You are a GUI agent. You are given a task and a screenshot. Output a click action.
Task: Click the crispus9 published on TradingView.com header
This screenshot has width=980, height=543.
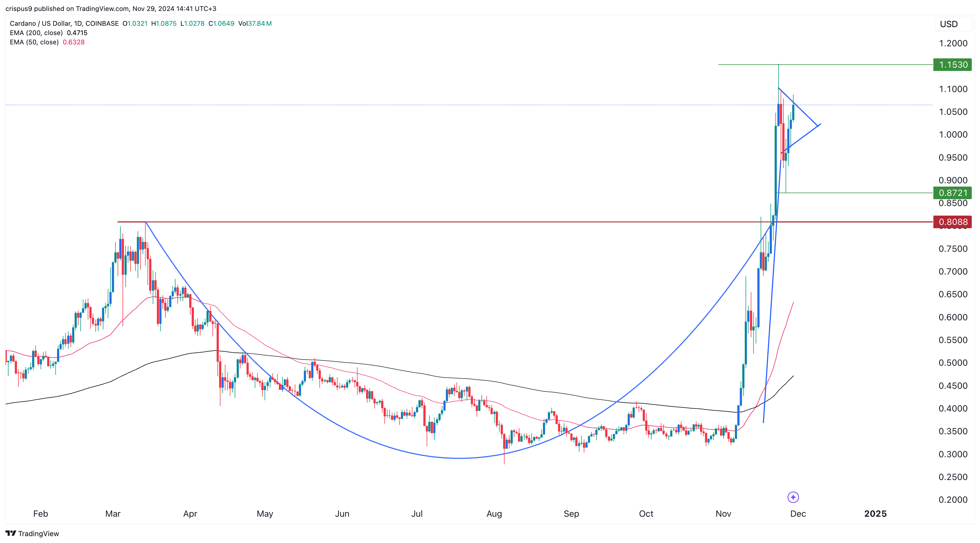[x=111, y=8]
